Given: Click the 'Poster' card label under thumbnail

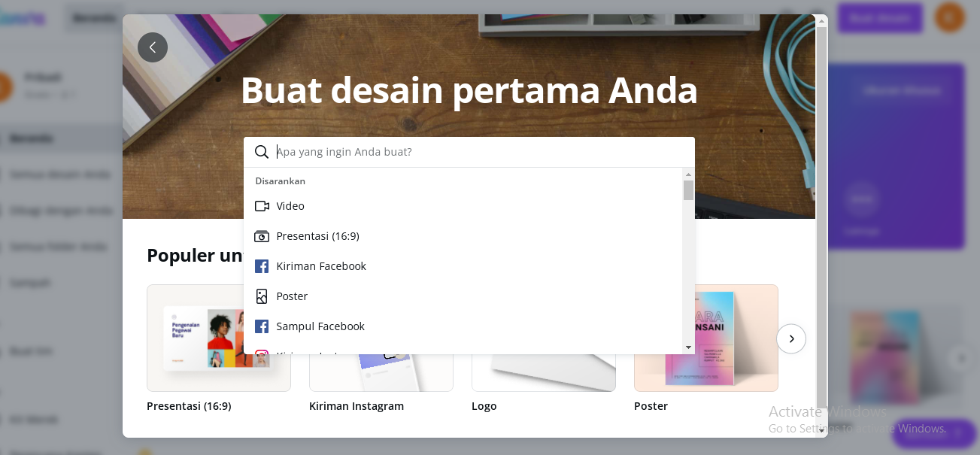Looking at the screenshot, I should click(651, 406).
